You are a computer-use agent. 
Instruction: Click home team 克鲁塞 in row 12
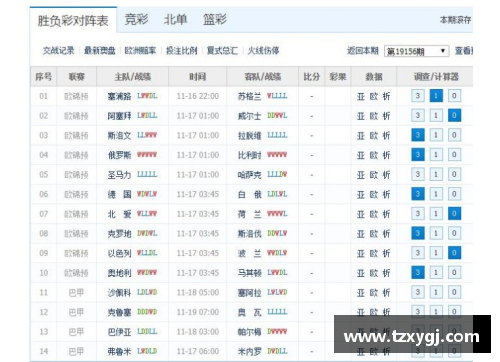coord(119,313)
